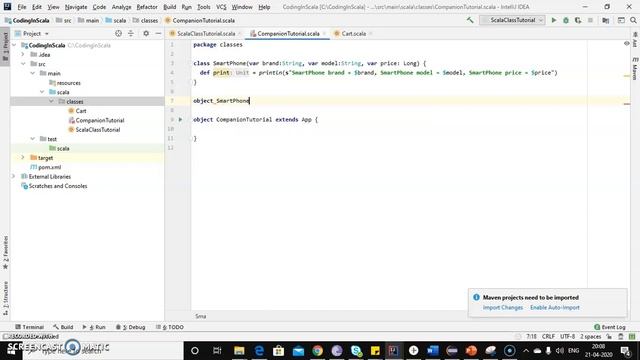Expand External Libraries node
Viewport: 640px width, 360px height.
tap(14, 176)
